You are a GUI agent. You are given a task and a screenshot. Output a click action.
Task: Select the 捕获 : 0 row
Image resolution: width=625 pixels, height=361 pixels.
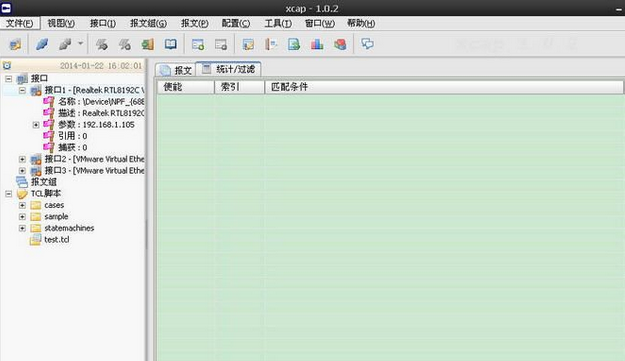point(73,147)
